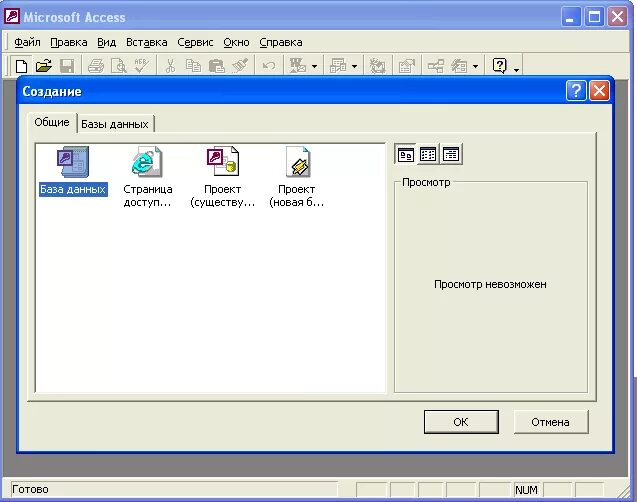
Task: Open the Окно menu
Action: pyautogui.click(x=236, y=42)
